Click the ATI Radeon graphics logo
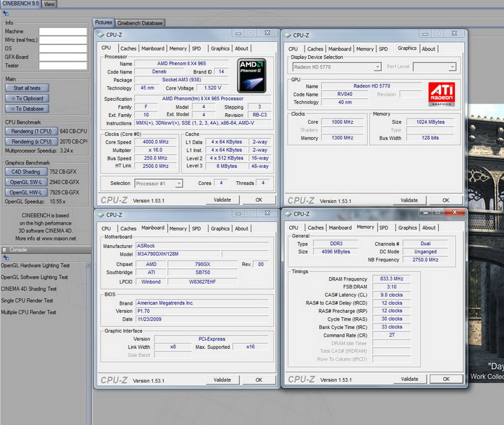This screenshot has height=425, width=504. [x=442, y=94]
